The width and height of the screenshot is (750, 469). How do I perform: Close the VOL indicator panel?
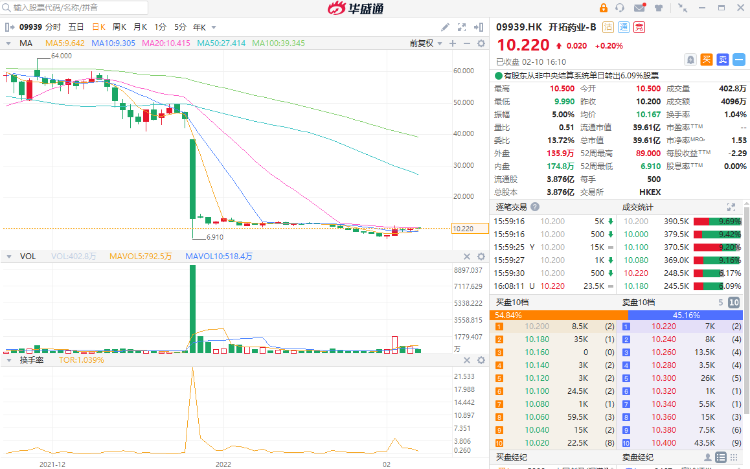[x=467, y=257]
